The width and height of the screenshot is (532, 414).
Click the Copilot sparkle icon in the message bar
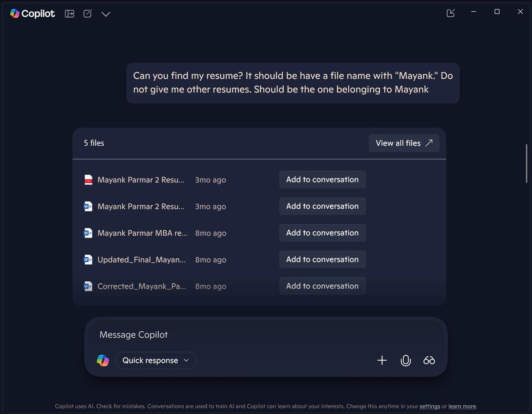coord(103,360)
